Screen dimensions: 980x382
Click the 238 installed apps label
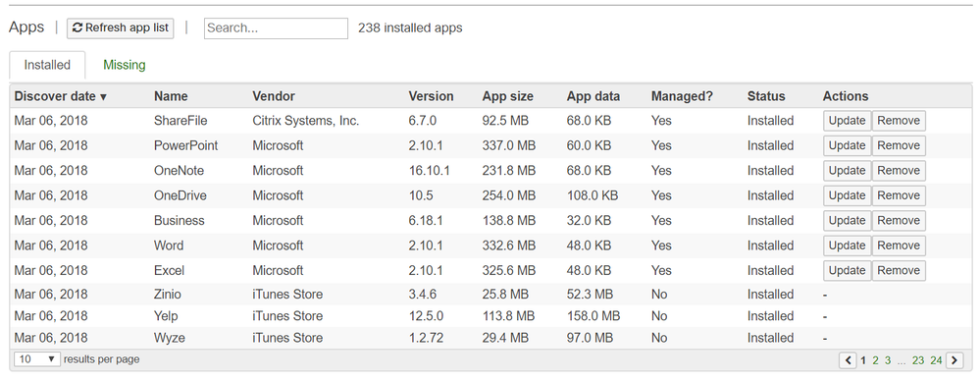coord(410,28)
